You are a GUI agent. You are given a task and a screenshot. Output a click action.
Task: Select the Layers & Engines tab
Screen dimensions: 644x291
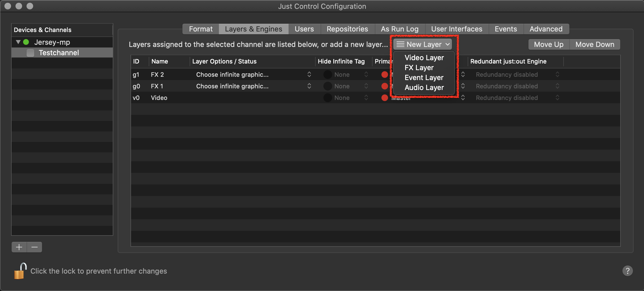pos(253,29)
